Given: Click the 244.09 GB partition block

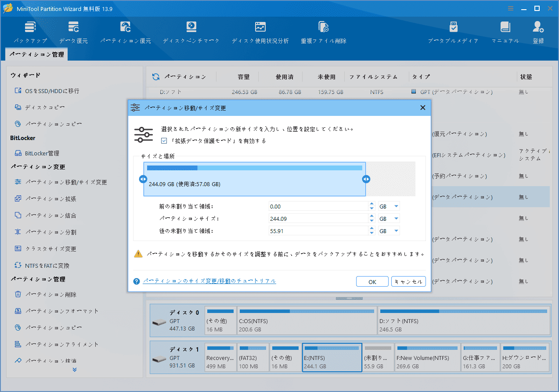Looking at the screenshot, I should tap(255, 179).
